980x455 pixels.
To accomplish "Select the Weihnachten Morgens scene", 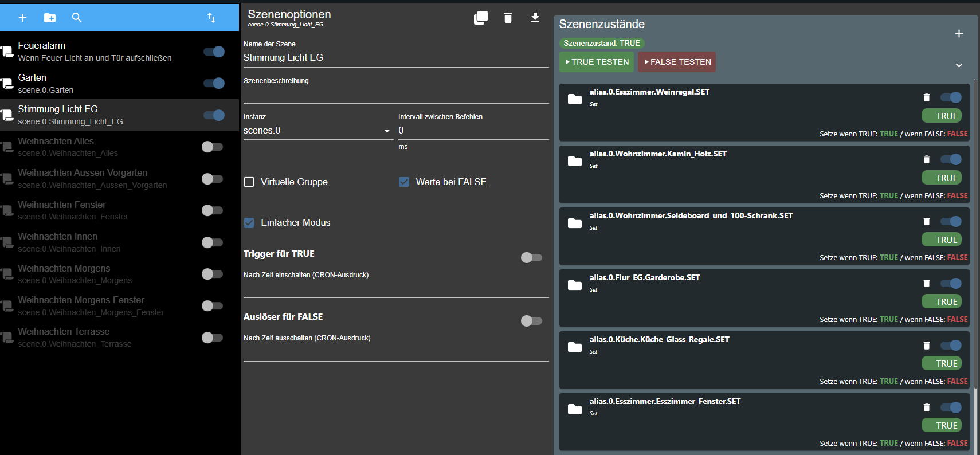I will pyautogui.click(x=119, y=274).
